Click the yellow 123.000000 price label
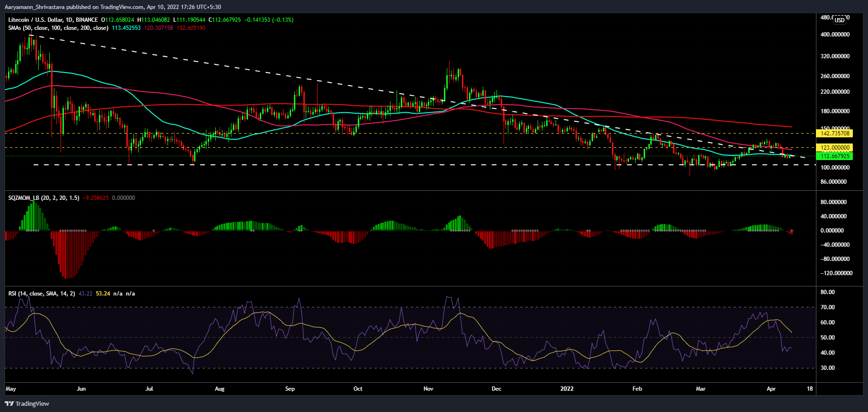868x412 pixels. tap(835, 148)
